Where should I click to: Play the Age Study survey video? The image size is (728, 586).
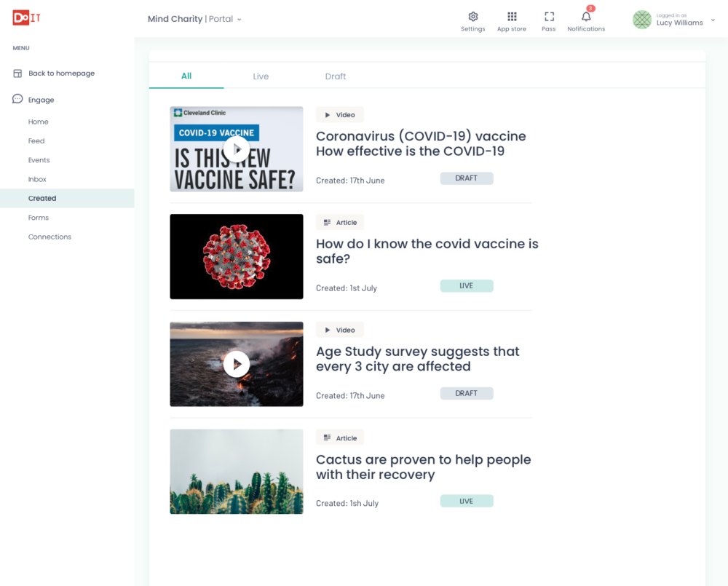point(236,364)
